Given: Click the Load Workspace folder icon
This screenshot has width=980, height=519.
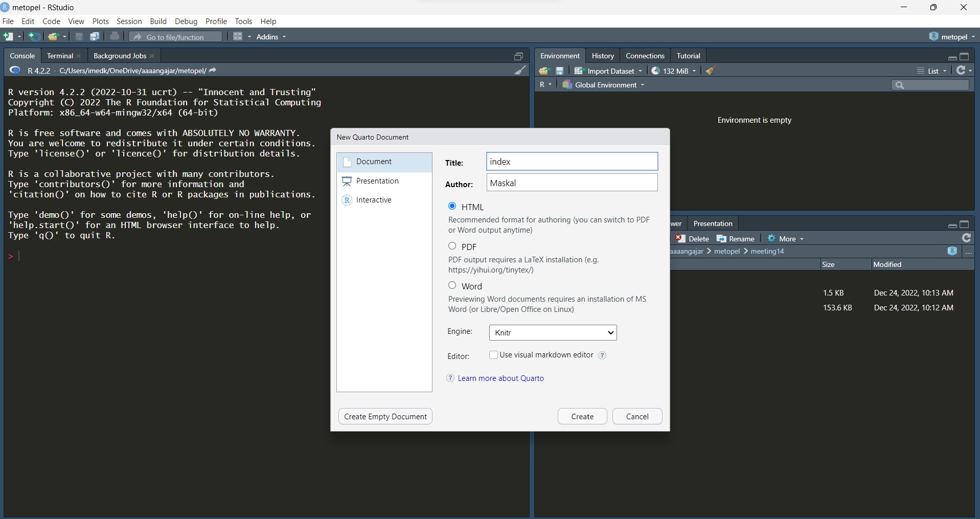Looking at the screenshot, I should pos(543,71).
